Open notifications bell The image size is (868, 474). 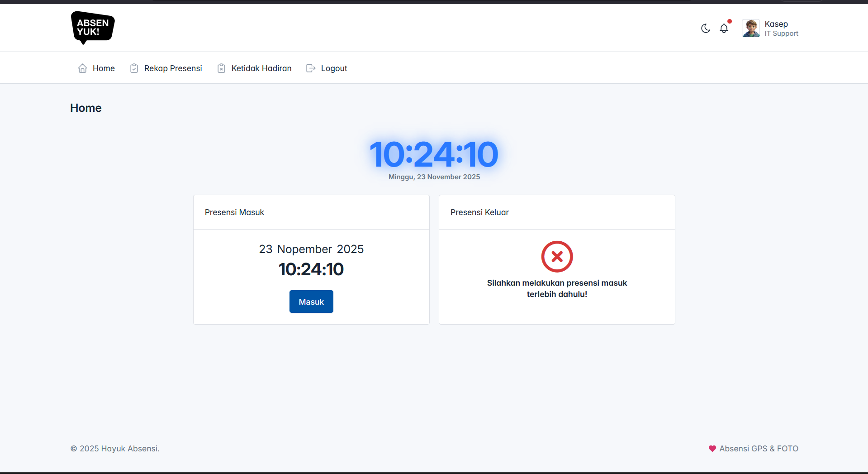[724, 29]
